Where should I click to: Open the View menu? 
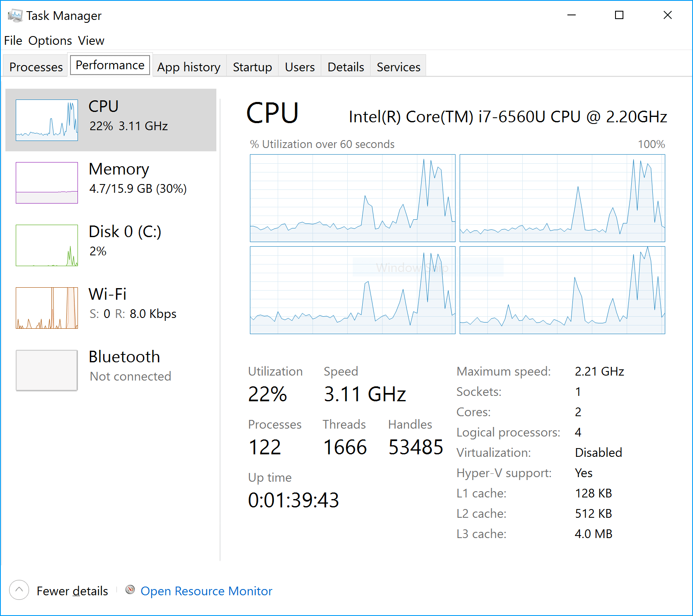tap(91, 41)
